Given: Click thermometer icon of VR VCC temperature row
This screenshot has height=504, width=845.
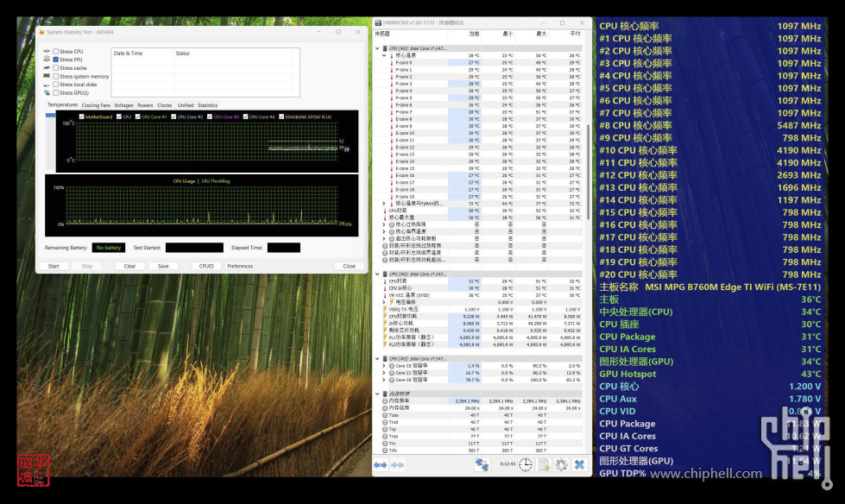Looking at the screenshot, I should 385,295.
